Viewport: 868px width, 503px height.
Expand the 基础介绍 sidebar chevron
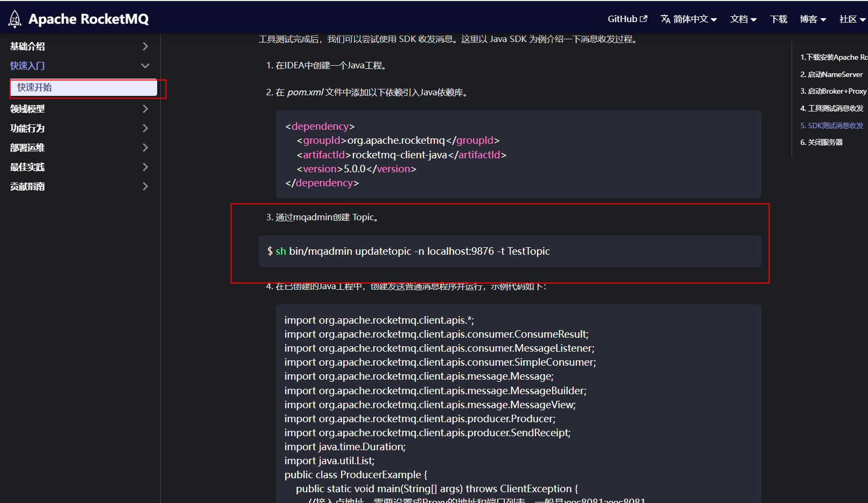click(145, 46)
